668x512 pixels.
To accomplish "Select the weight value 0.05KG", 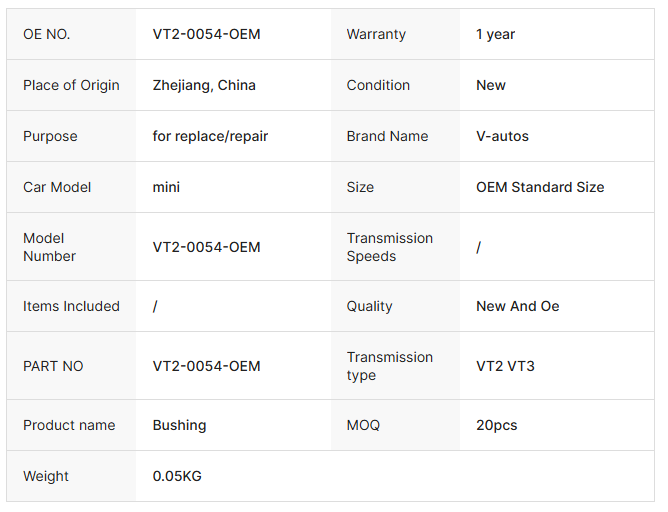I will click(177, 476).
